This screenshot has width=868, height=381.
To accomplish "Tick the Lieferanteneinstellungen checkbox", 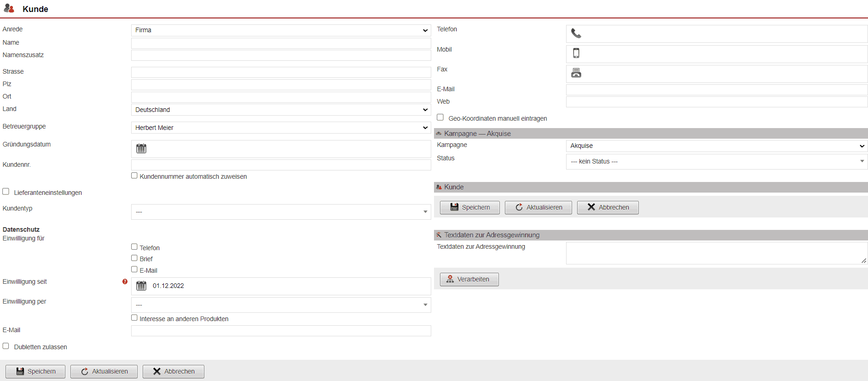I will click(6, 192).
